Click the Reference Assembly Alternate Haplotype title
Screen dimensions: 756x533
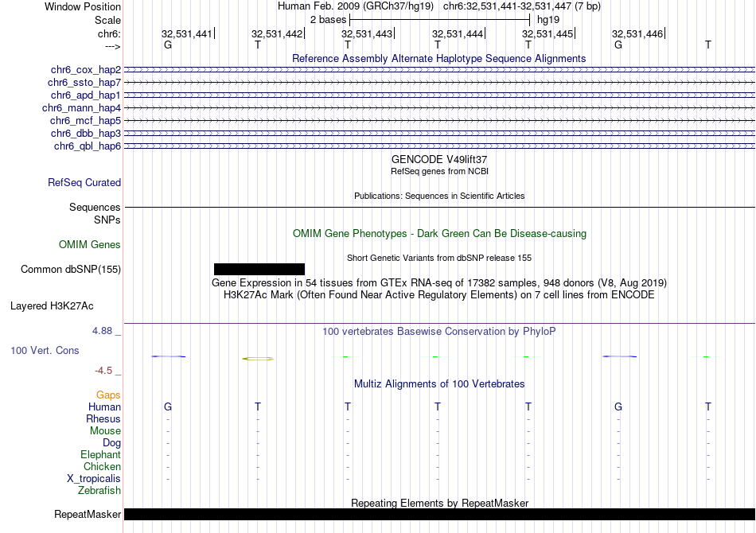pos(439,59)
